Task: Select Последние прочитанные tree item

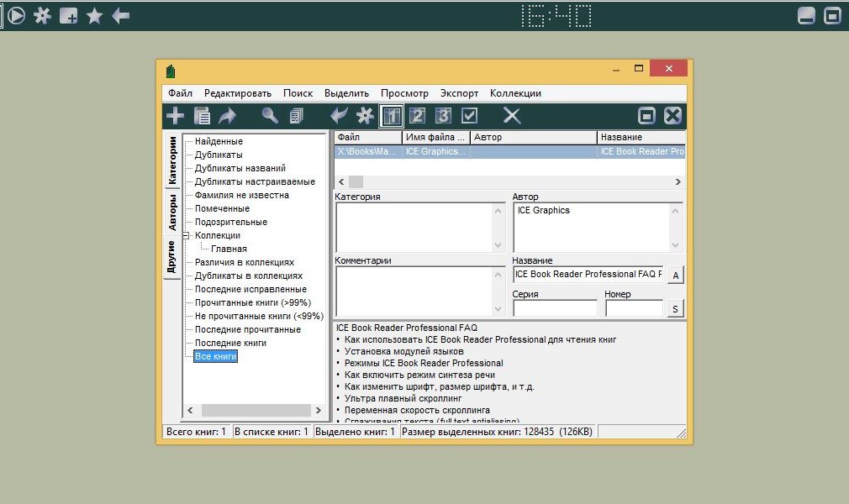Action: [x=248, y=329]
